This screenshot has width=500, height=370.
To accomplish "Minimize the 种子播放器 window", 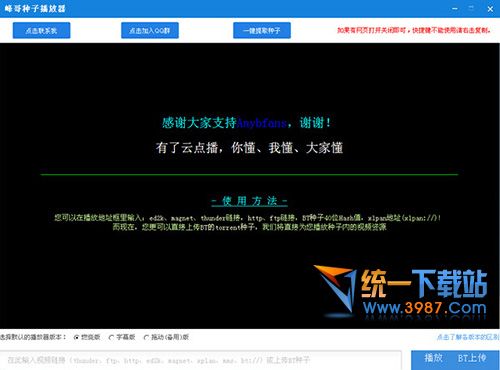I will click(x=455, y=8).
